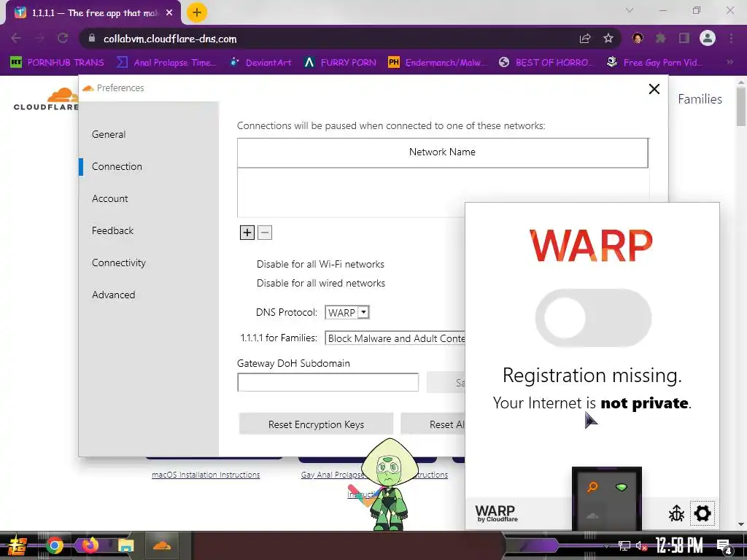Viewport: 747px width, 560px height.
Task: Open the Chrome three-dot menu
Action: click(731, 38)
